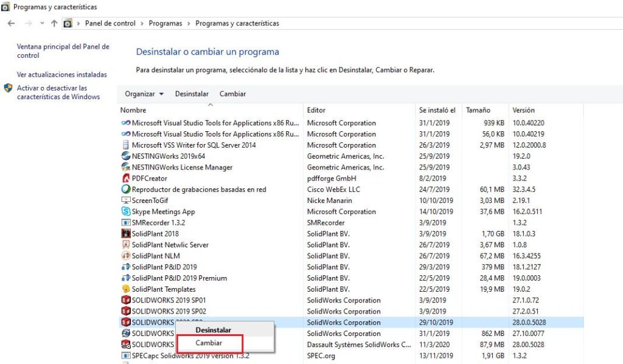Click the icon of the Visual Studio Tools row with version 10.0.40220
The height and width of the screenshot is (364, 623).
126,123
